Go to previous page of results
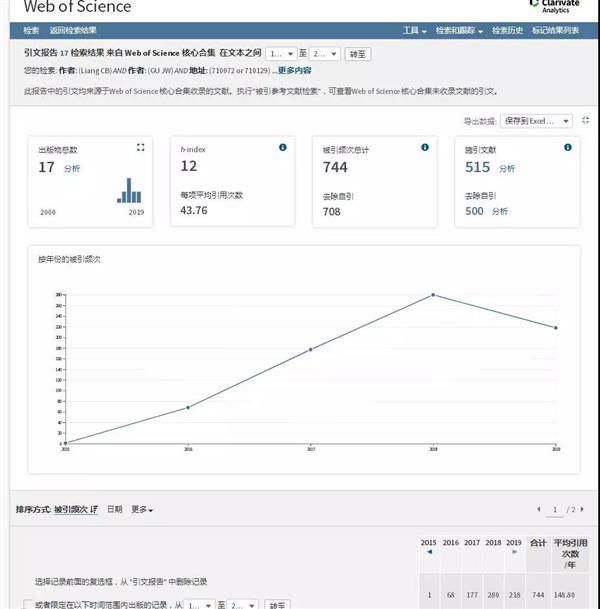600x609 pixels. tap(540, 510)
